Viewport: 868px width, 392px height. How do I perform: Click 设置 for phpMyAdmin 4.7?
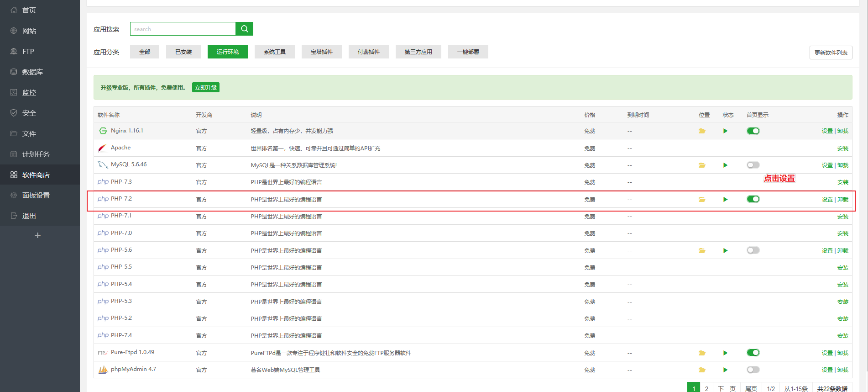[827, 370]
